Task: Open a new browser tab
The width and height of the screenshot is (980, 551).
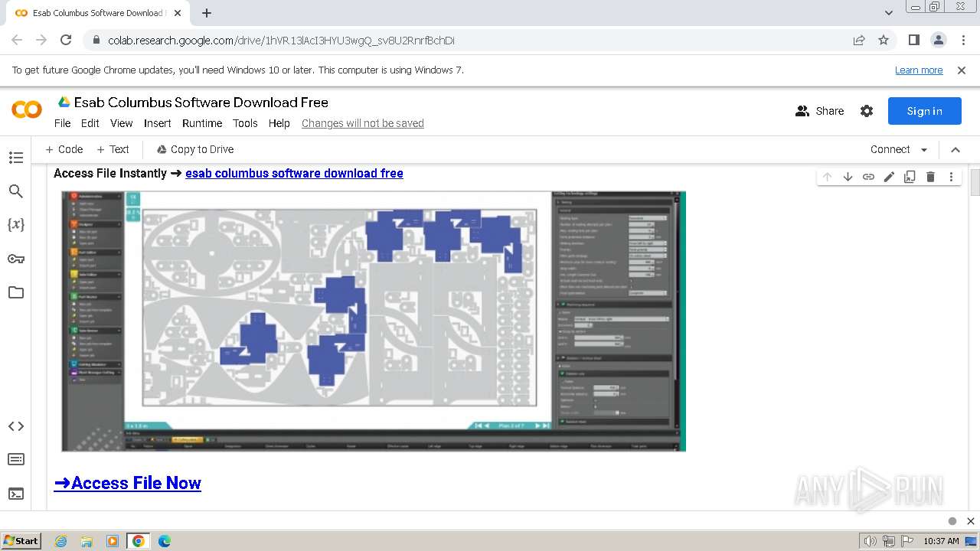Action: (x=207, y=13)
